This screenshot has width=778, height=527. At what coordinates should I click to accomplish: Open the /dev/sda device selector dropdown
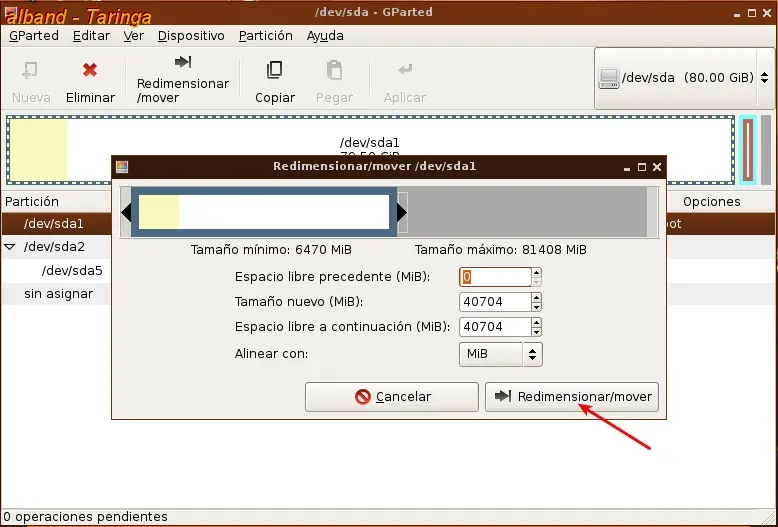pos(683,78)
